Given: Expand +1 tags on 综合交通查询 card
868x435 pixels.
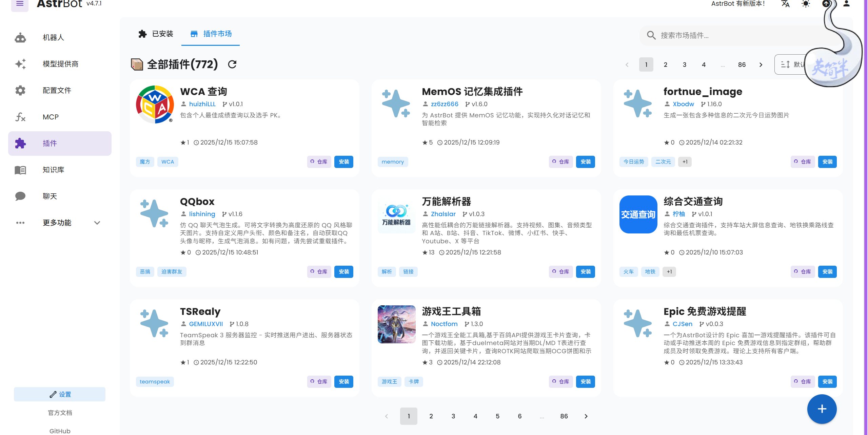Looking at the screenshot, I should coord(669,272).
